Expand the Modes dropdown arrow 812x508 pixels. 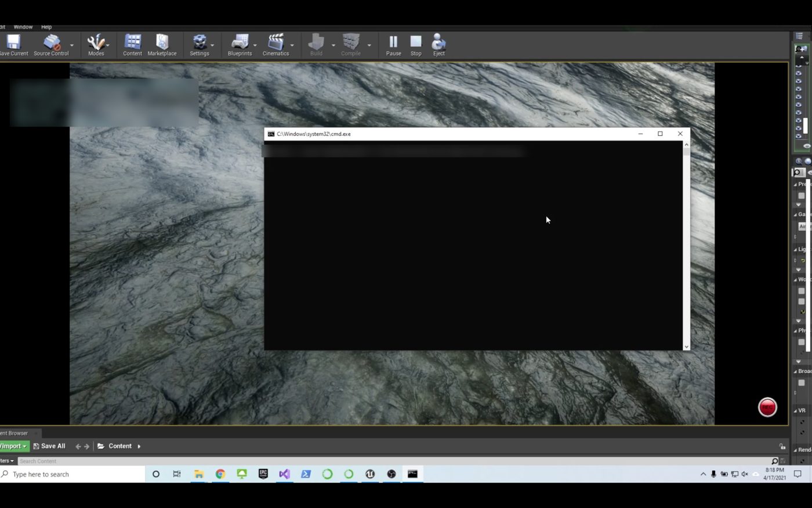108,45
